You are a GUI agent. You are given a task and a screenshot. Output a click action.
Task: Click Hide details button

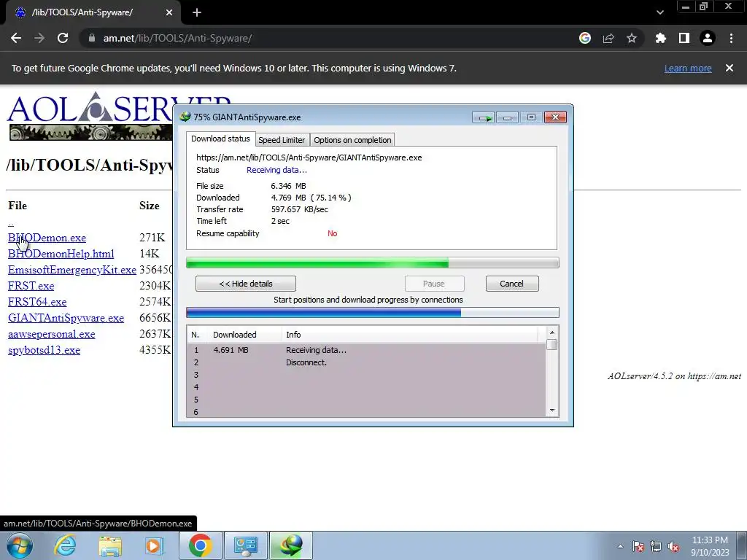[x=246, y=284]
